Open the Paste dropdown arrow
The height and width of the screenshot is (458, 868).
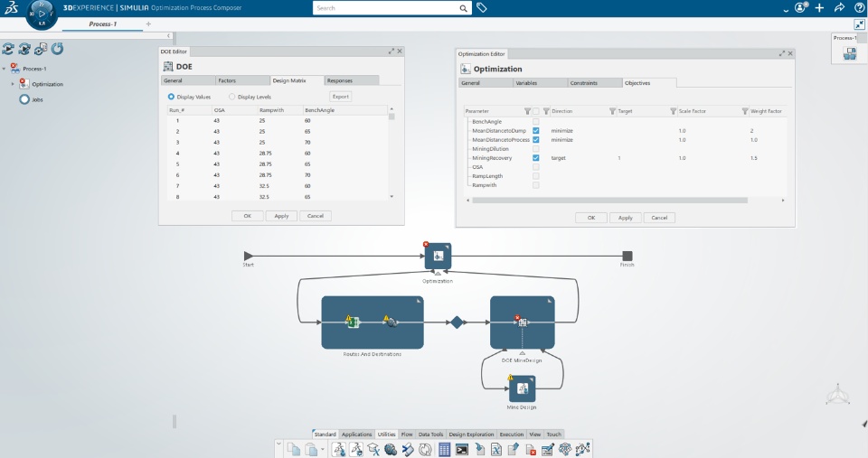(323, 449)
